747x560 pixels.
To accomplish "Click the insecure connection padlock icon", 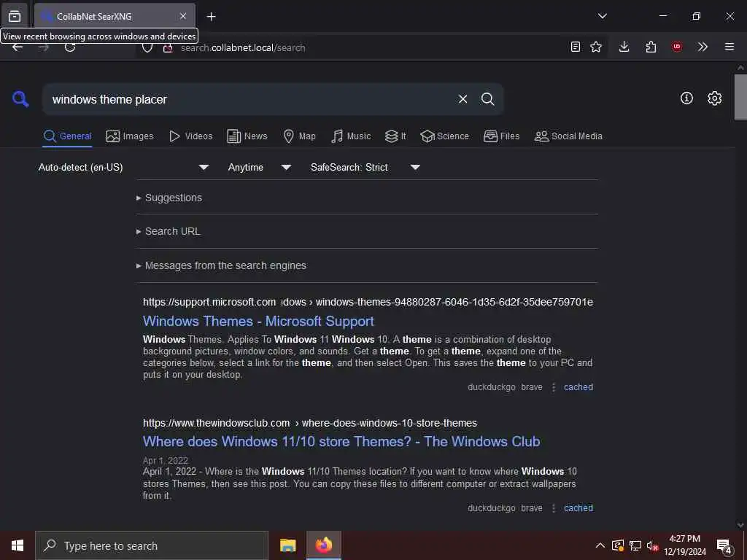I will coord(168,47).
